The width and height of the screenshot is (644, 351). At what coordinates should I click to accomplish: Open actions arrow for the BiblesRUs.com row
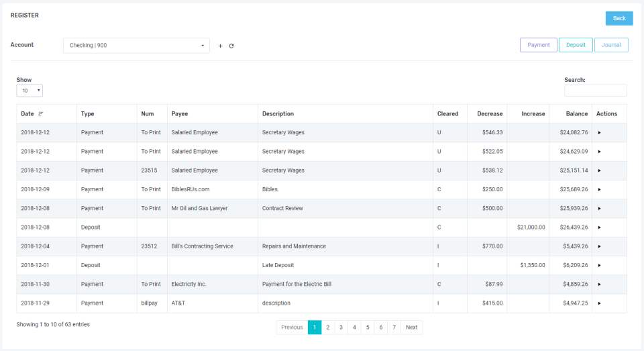599,189
